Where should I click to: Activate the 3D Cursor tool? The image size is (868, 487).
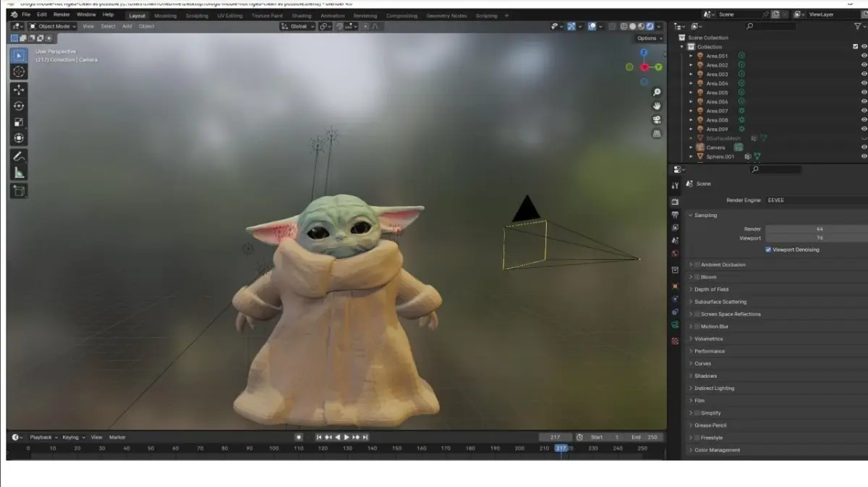[19, 72]
